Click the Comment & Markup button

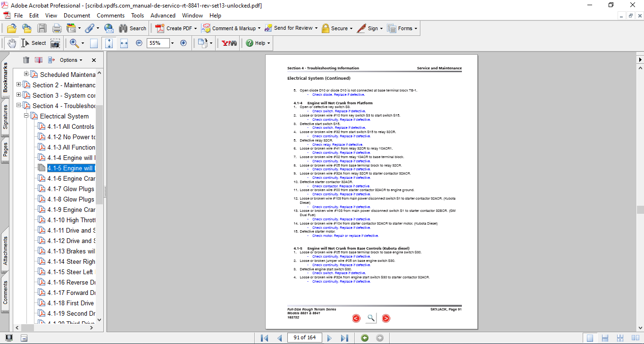coord(229,28)
